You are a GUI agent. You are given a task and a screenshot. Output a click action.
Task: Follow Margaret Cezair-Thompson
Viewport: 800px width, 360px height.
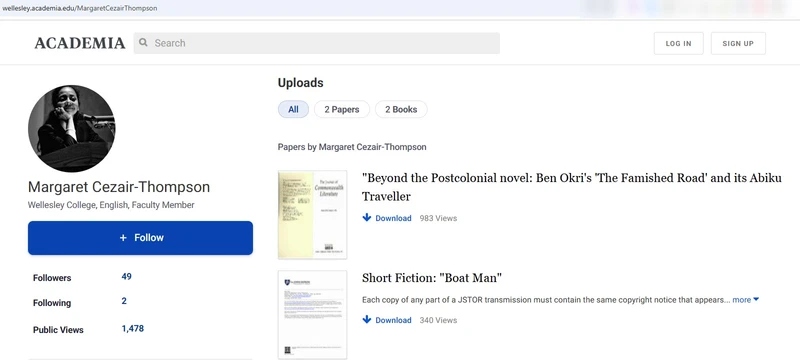(x=140, y=238)
